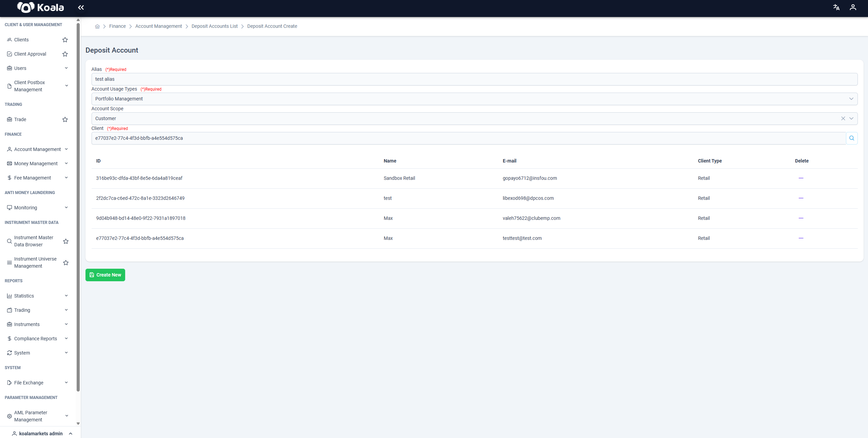Open the Account Usage Types dropdown
Screen dimensions: 868x438
[474, 99]
